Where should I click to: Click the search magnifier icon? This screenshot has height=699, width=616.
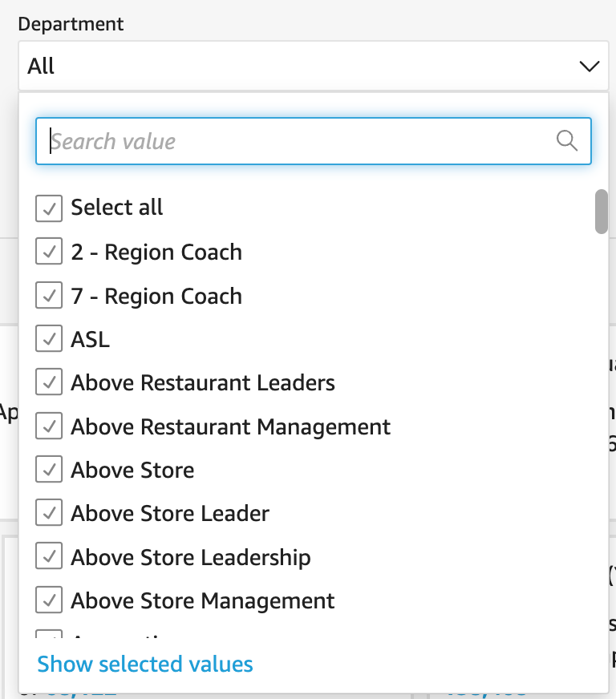point(567,141)
